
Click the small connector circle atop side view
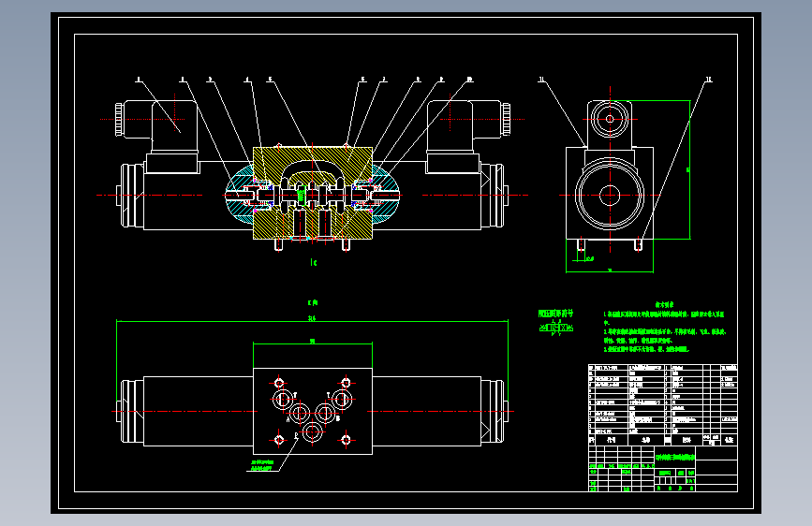click(x=610, y=119)
